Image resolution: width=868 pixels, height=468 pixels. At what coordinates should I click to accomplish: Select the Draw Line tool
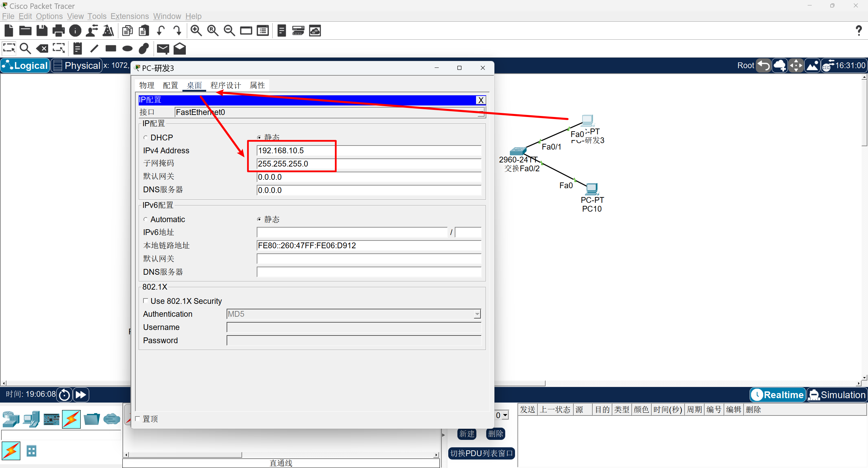(x=94, y=48)
